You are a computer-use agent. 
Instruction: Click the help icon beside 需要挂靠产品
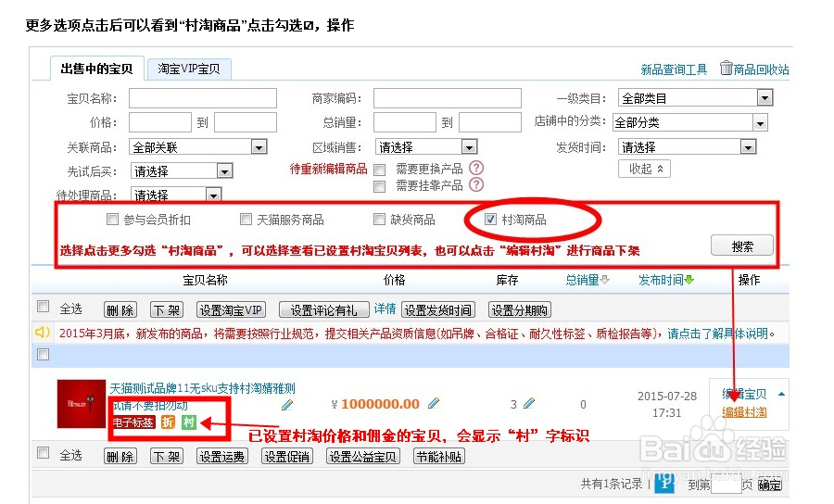click(x=476, y=184)
